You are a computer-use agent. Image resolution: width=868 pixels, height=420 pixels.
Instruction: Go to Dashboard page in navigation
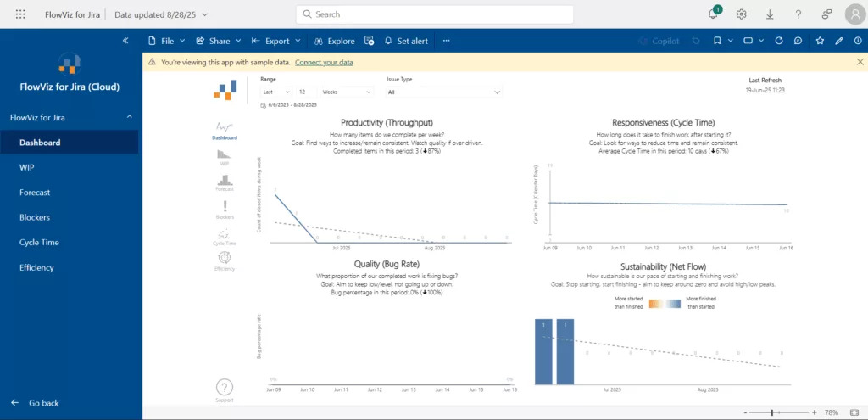(x=70, y=143)
